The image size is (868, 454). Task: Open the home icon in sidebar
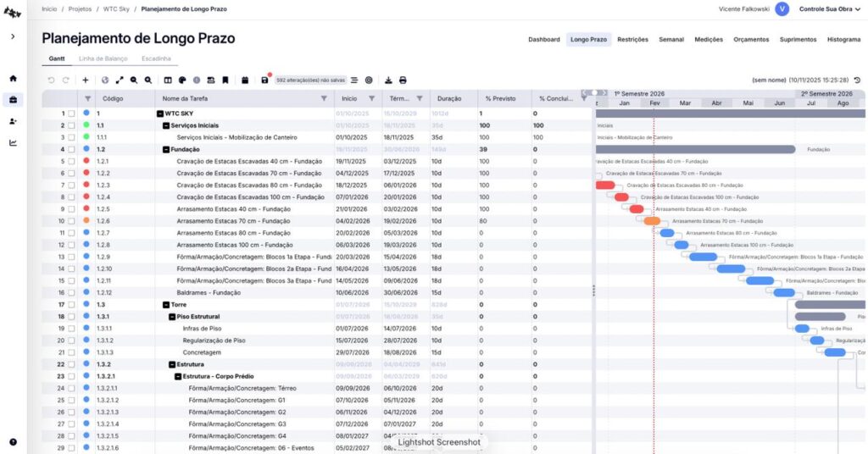(13, 78)
